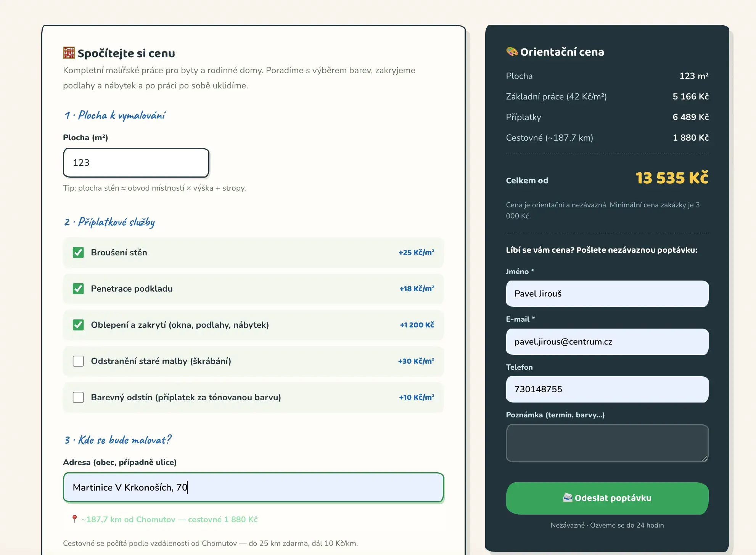
Task: Click the Celkem od total price 13 535 Kč
Action: [x=672, y=178]
